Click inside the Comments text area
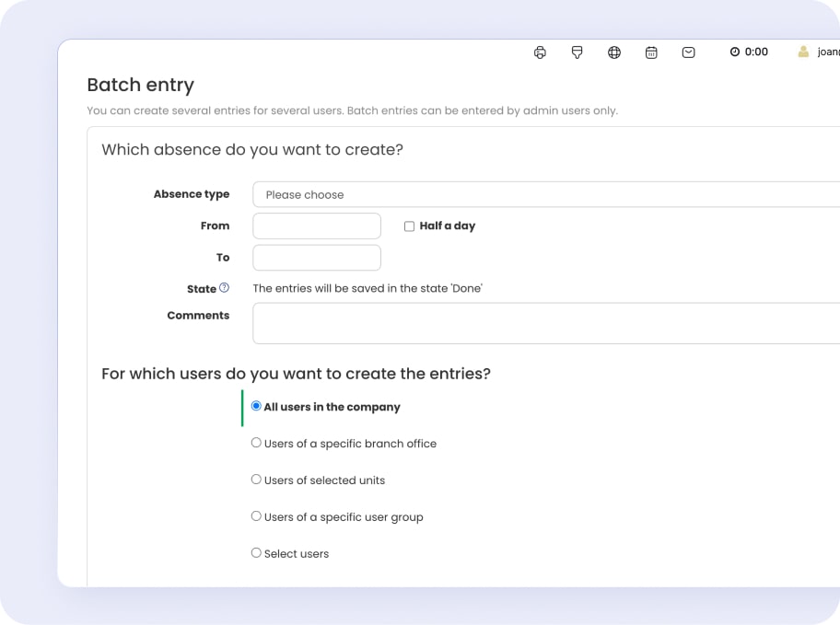840x625 pixels. tap(545, 323)
